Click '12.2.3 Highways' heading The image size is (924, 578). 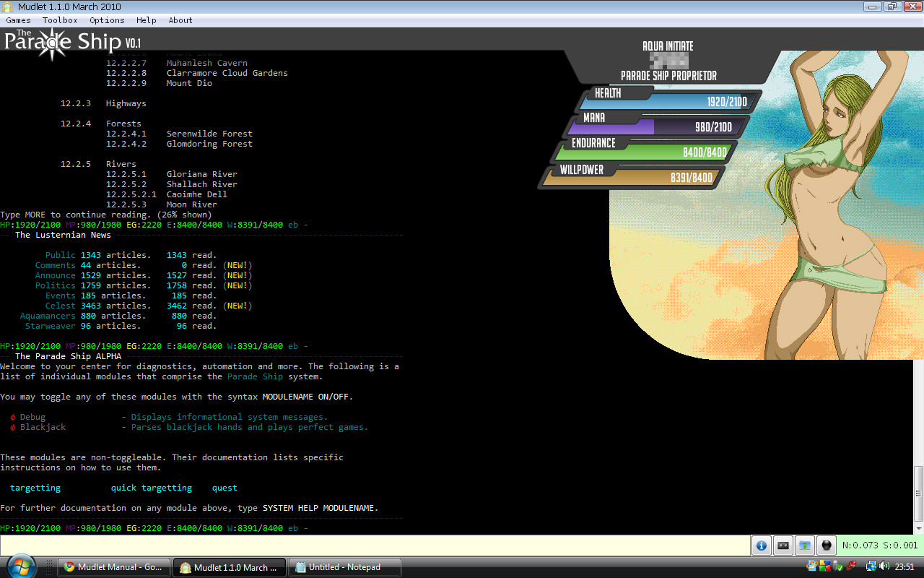pyautogui.click(x=103, y=103)
